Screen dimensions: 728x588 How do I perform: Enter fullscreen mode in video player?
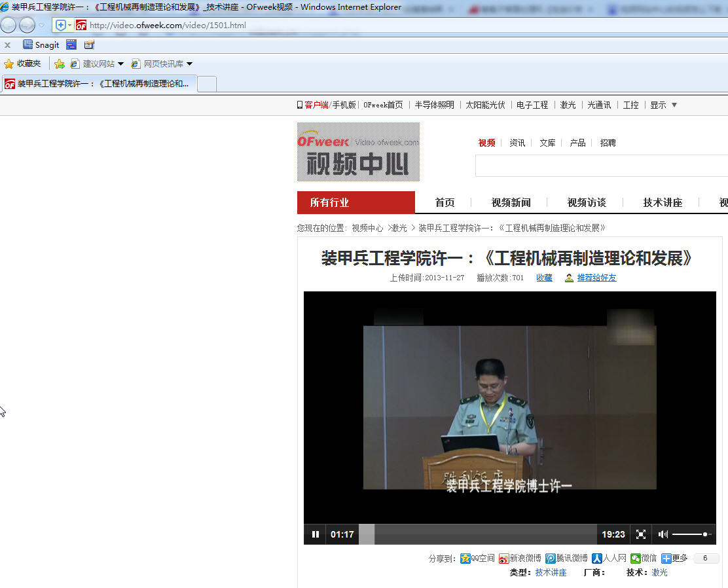coord(641,534)
